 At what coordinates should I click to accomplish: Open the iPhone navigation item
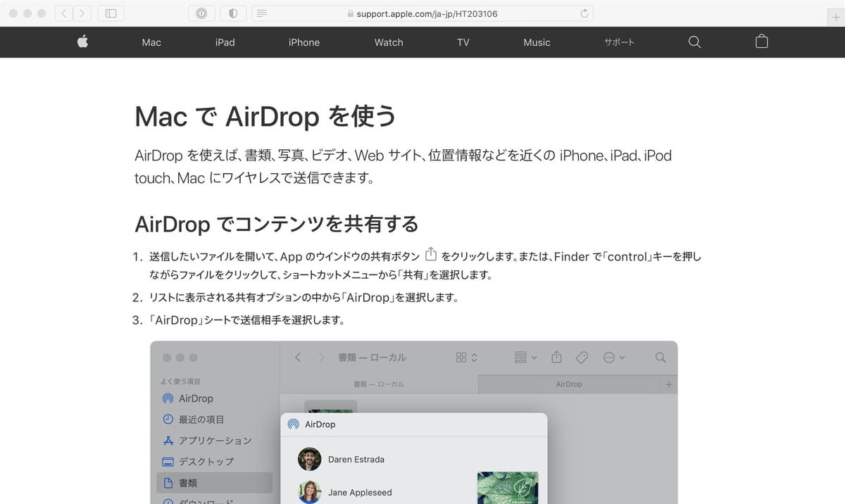click(x=304, y=42)
